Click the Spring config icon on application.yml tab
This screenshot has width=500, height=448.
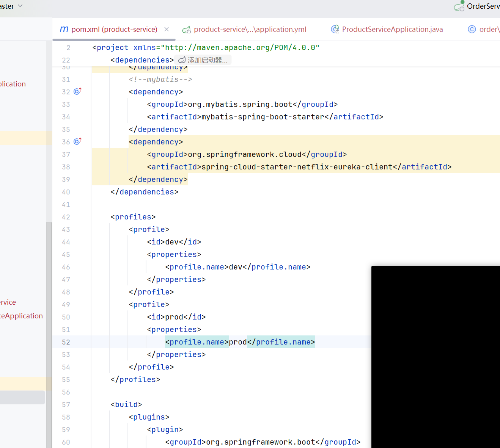coord(186,30)
